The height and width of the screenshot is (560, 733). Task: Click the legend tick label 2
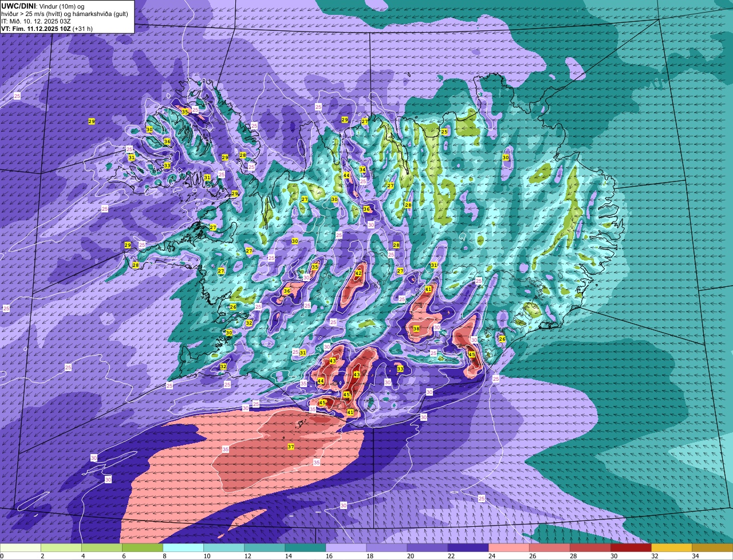[x=42, y=556]
